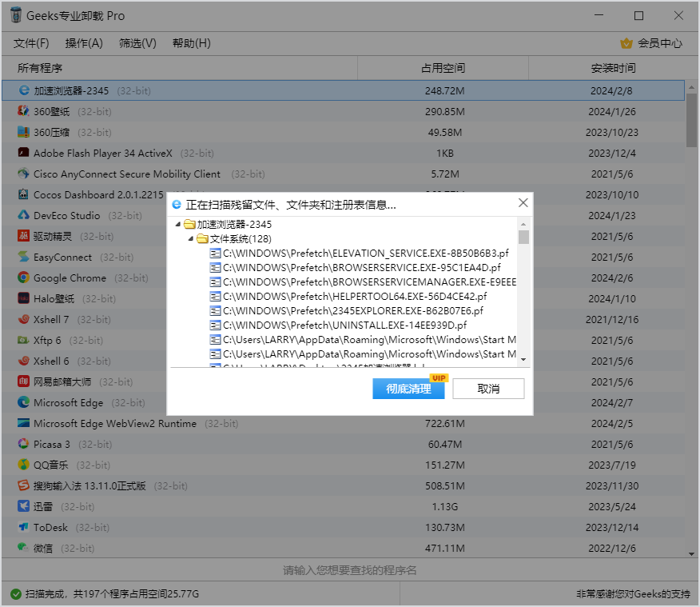This screenshot has height=607, width=700.
Task: Click the 网易邮箱大师 icon
Action: coord(23,381)
